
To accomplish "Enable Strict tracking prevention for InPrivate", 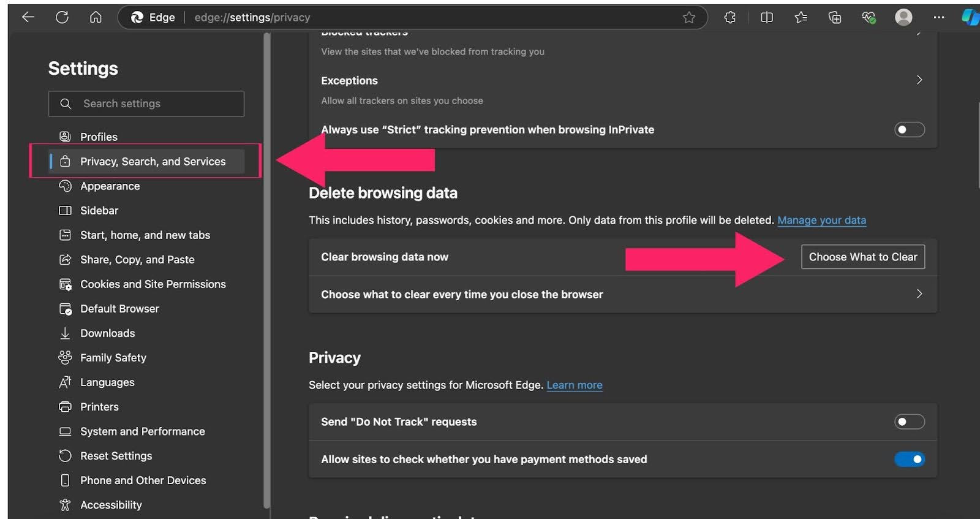I will (909, 129).
